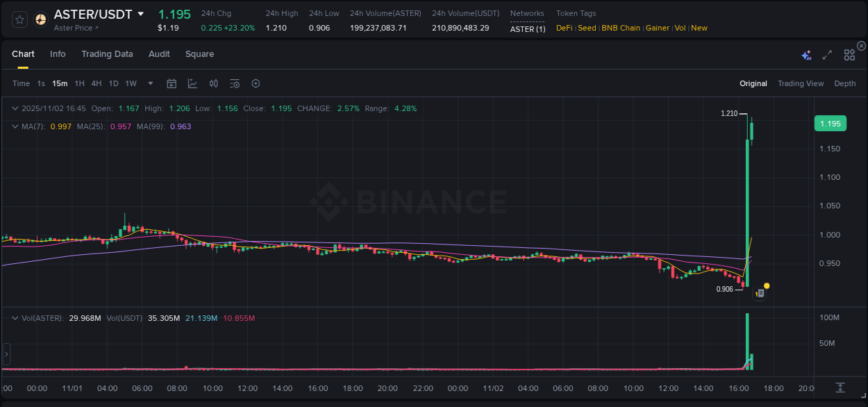Open the extra timeframes dropdown arrow
This screenshot has width=868, height=407.
150,83
